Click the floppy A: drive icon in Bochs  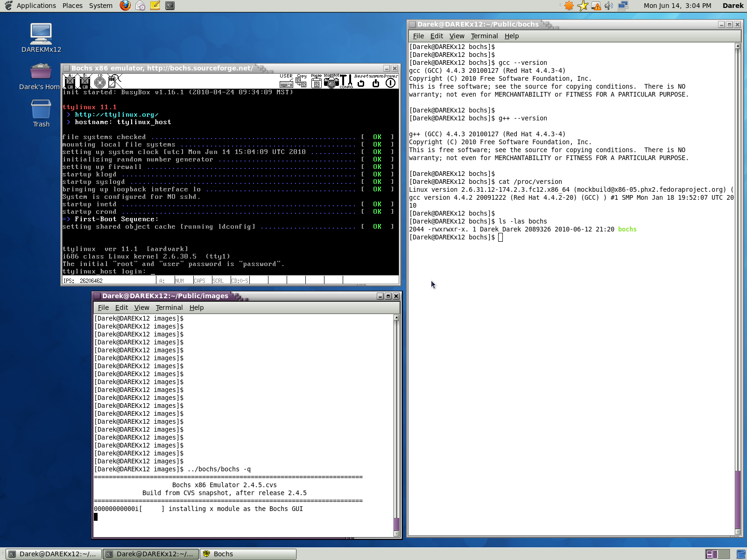[70, 81]
